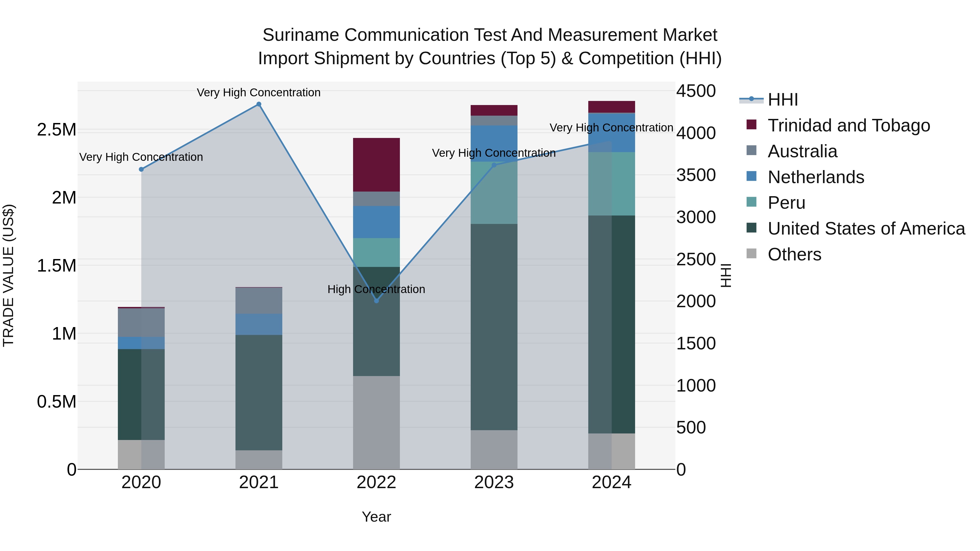Click the 2021 x-axis label
The height and width of the screenshot is (551, 980).
click(259, 482)
